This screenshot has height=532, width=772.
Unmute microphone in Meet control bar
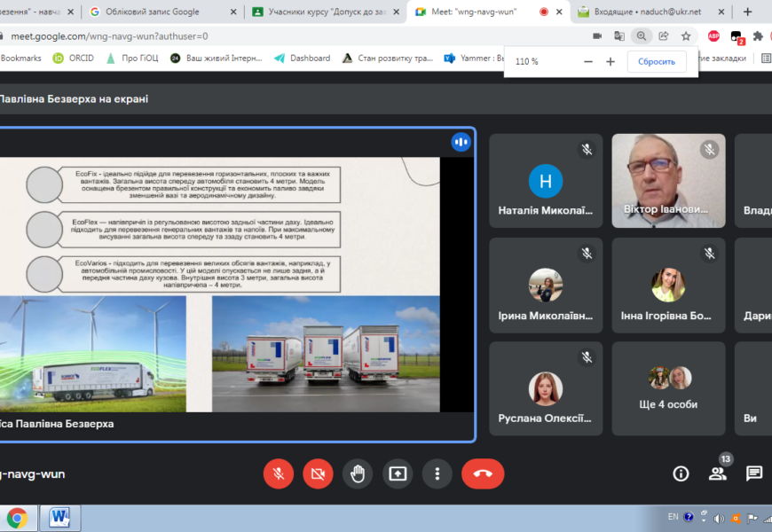click(x=278, y=473)
